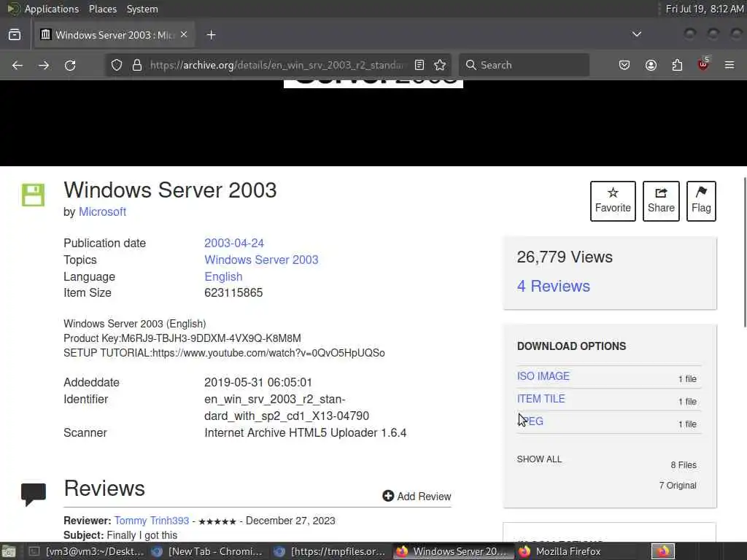The image size is (747, 560).
Task: Click SHOW ALL download files
Action: pyautogui.click(x=539, y=459)
